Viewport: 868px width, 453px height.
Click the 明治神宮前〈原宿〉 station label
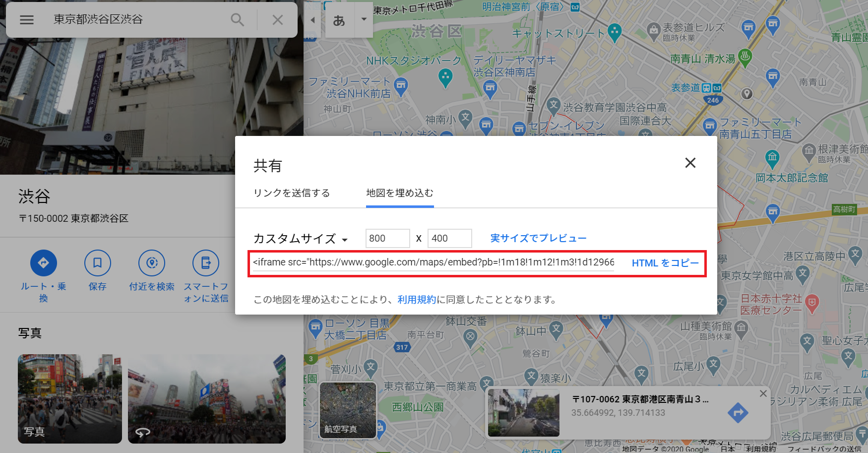[523, 7]
